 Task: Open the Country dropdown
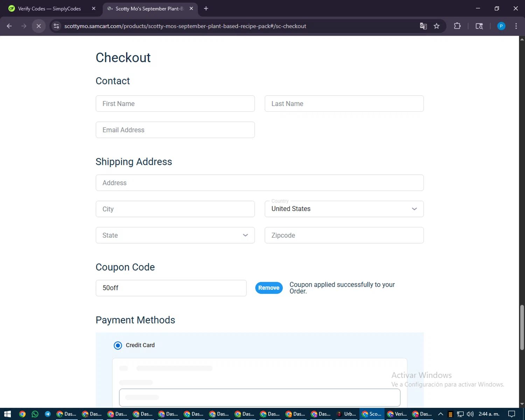tap(344, 209)
